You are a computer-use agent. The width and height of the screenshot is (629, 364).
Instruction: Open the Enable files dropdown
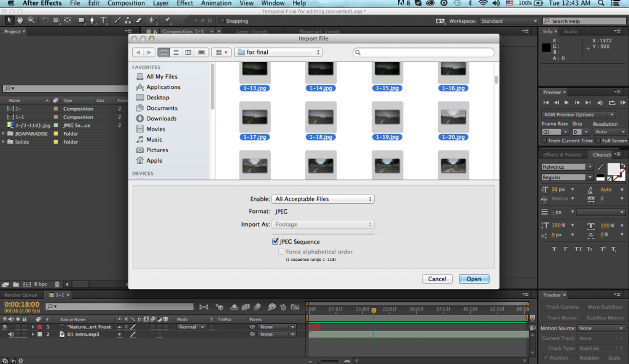pos(322,199)
